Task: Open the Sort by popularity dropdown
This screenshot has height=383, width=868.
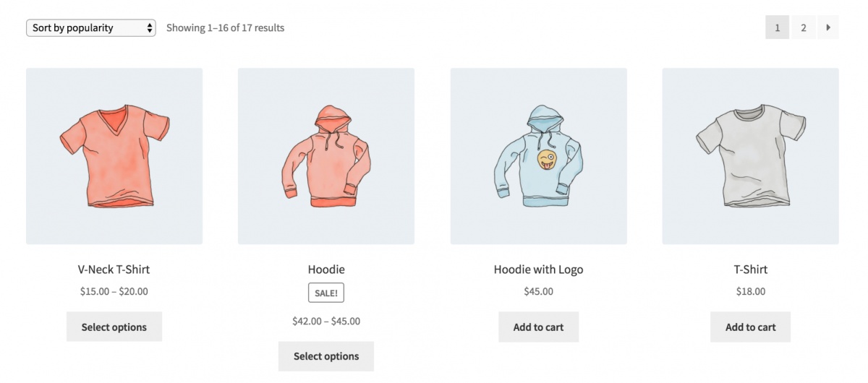Action: pyautogui.click(x=90, y=28)
